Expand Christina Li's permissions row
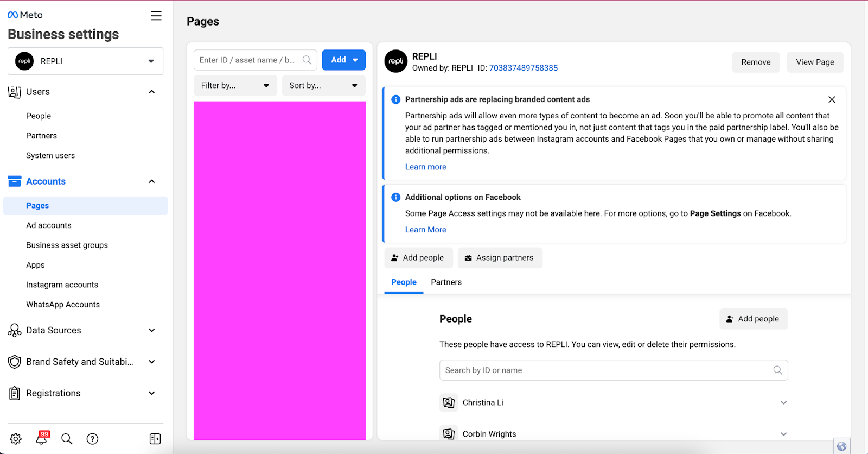868x454 pixels. (783, 402)
